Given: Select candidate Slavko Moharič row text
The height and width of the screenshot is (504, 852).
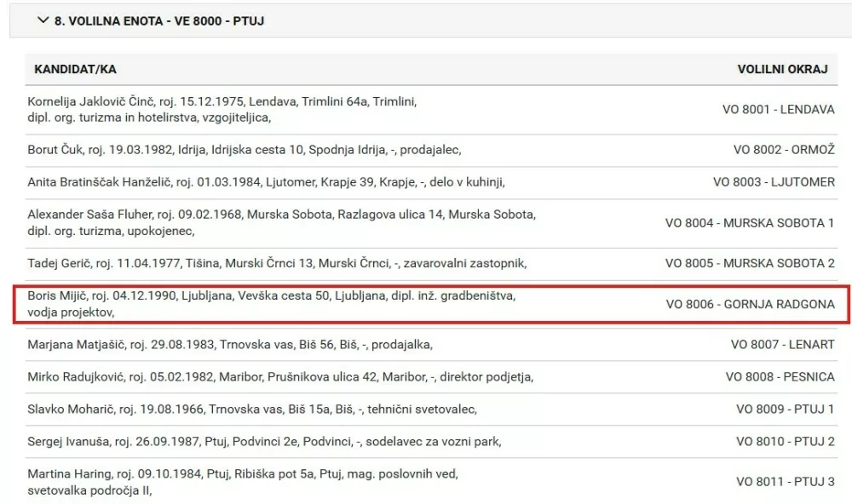Looking at the screenshot, I should 252,409.
